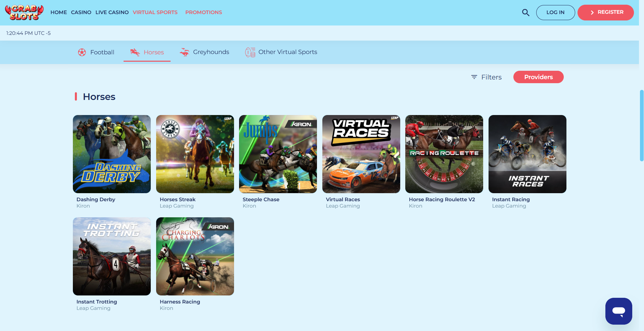This screenshot has height=331, width=644.
Task: Expand the Providers list
Action: point(538,77)
